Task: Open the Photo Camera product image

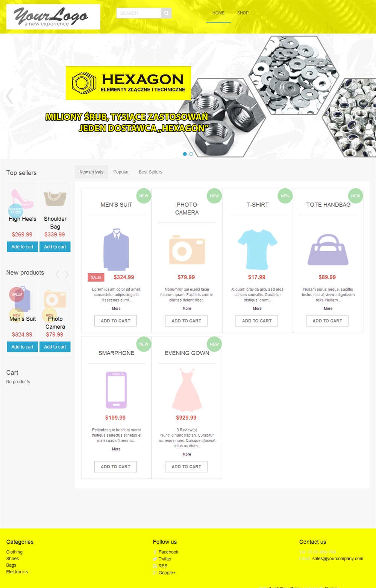Action: point(187,250)
